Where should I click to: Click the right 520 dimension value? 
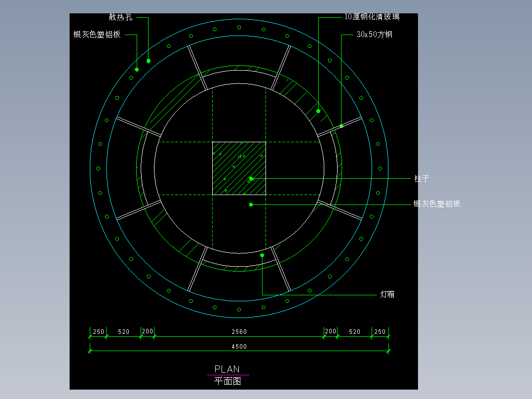point(354,331)
